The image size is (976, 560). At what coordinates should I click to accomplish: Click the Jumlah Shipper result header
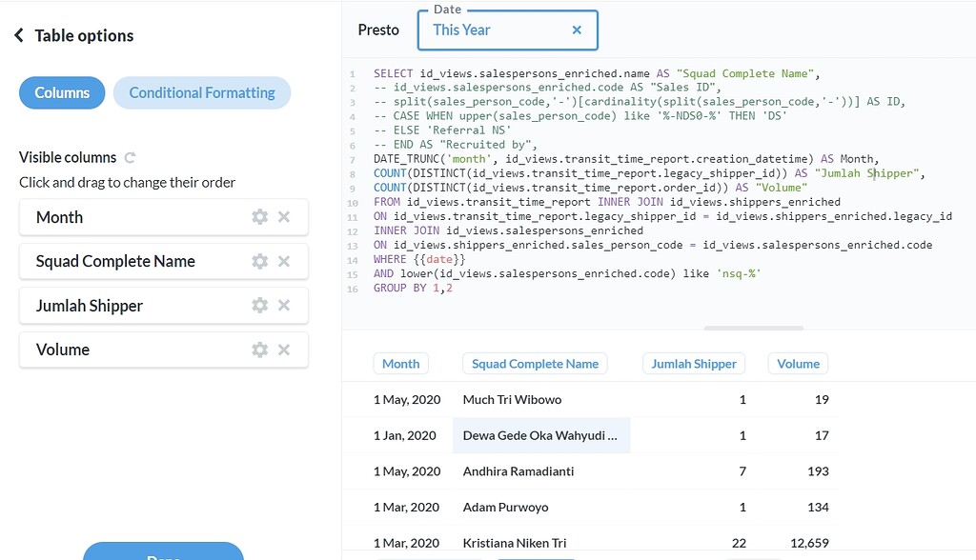point(693,363)
